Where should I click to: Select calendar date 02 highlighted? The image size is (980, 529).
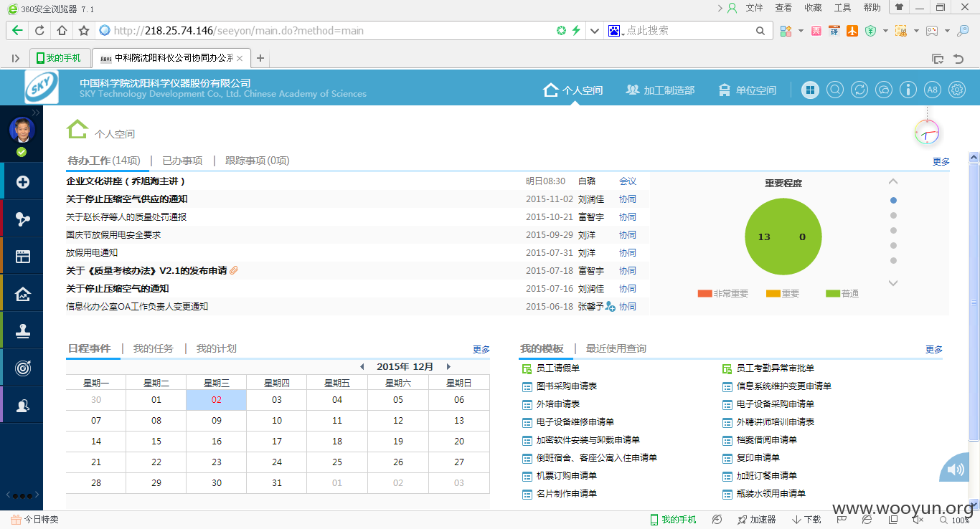click(x=217, y=400)
